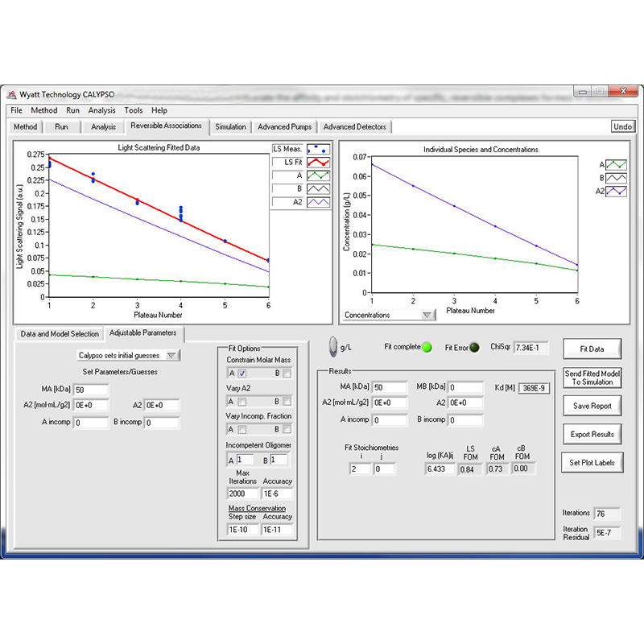Screen dimensions: 644x644
Task: Click the Incompetent Oligomer B field
Action: pos(279,460)
